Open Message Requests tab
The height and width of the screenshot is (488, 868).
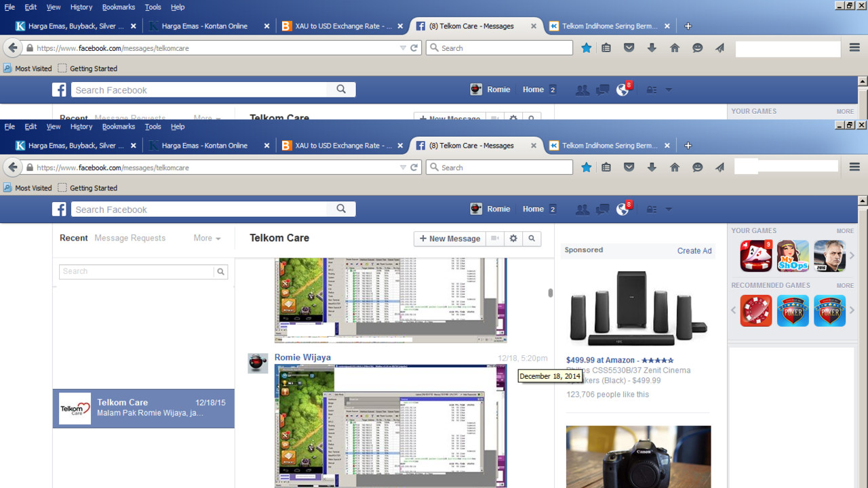tap(130, 238)
